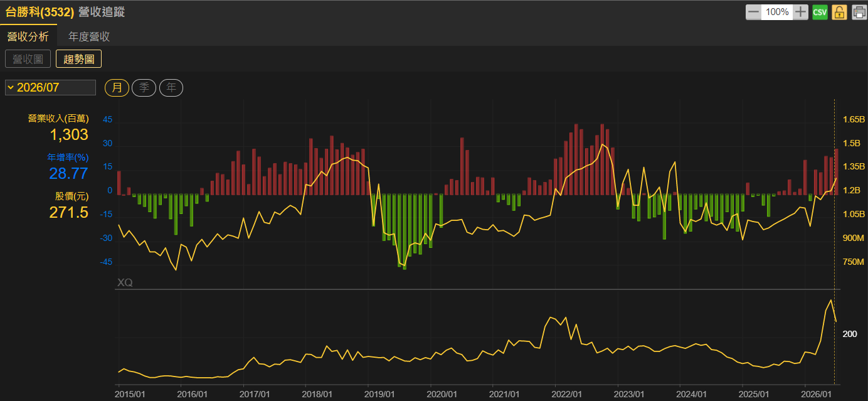The image size is (868, 401).
Task: Click the 2021/01 x-axis label
Action: [x=505, y=394]
